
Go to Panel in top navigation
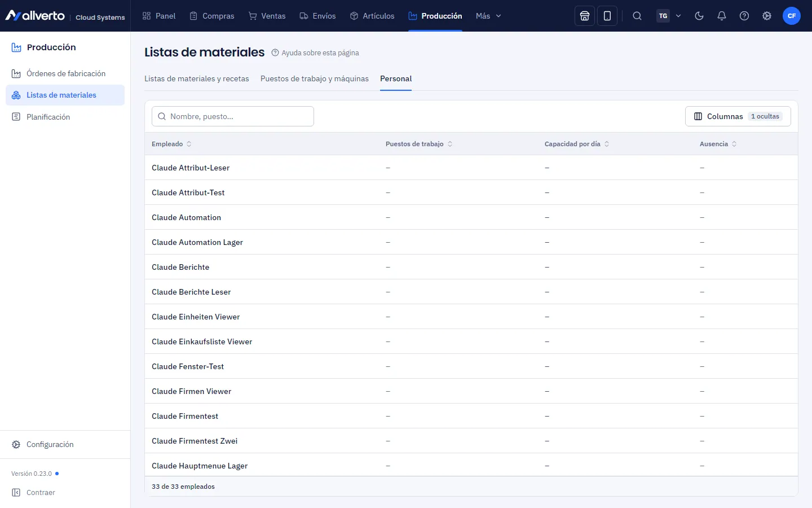159,16
